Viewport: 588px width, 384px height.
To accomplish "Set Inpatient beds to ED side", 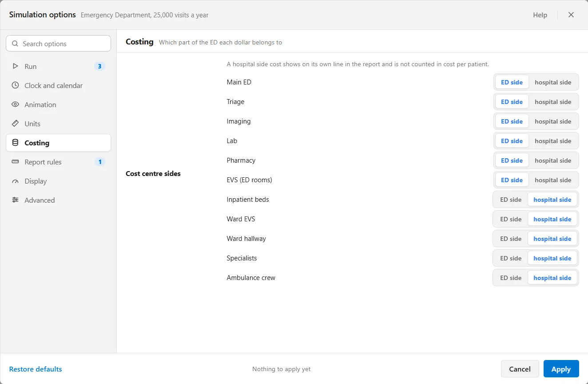I will click(511, 200).
